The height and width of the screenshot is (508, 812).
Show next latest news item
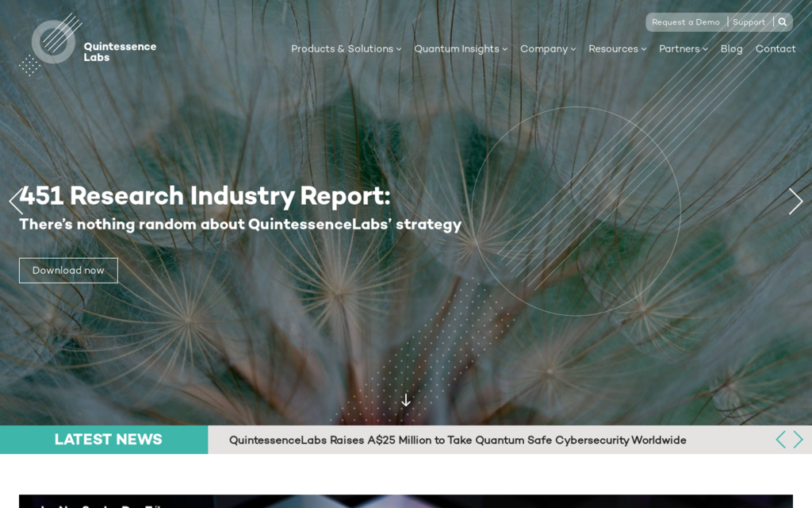pyautogui.click(x=799, y=440)
